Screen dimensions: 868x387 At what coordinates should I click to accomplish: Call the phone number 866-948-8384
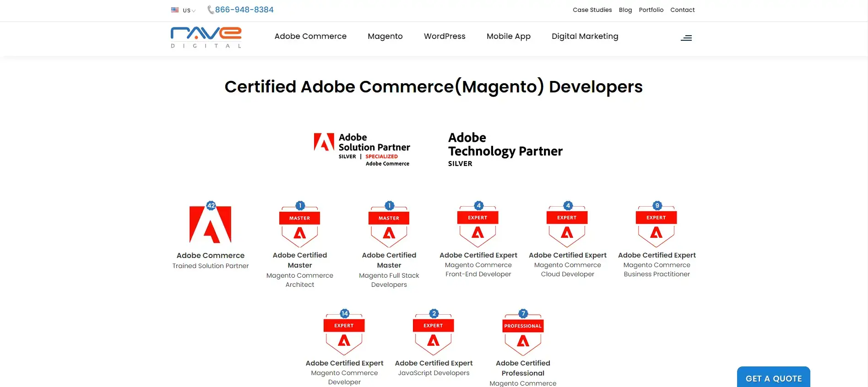click(x=244, y=10)
